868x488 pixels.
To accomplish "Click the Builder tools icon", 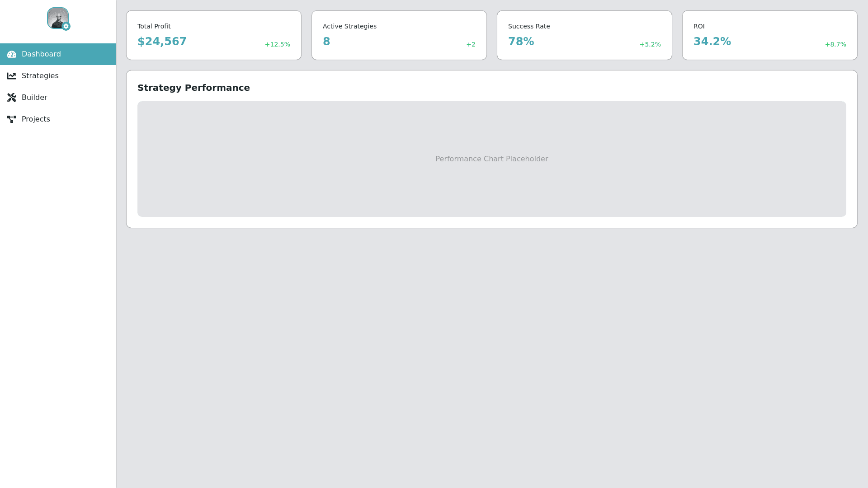I will (12, 98).
